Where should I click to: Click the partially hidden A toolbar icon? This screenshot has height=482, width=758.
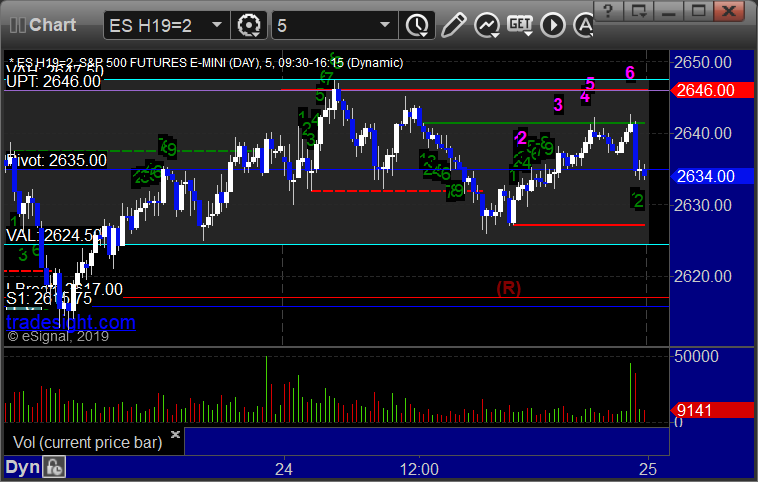583,25
